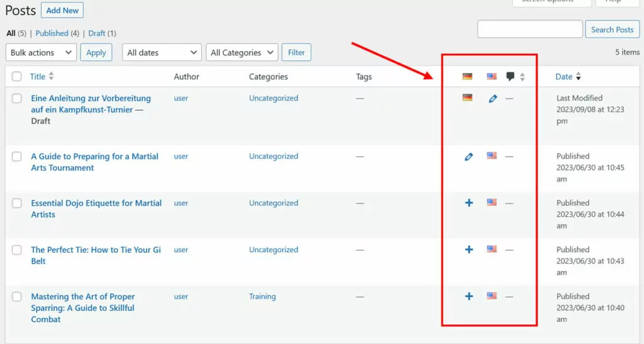
Task: Toggle the select-all posts checkbox in header
Action: [x=17, y=77]
